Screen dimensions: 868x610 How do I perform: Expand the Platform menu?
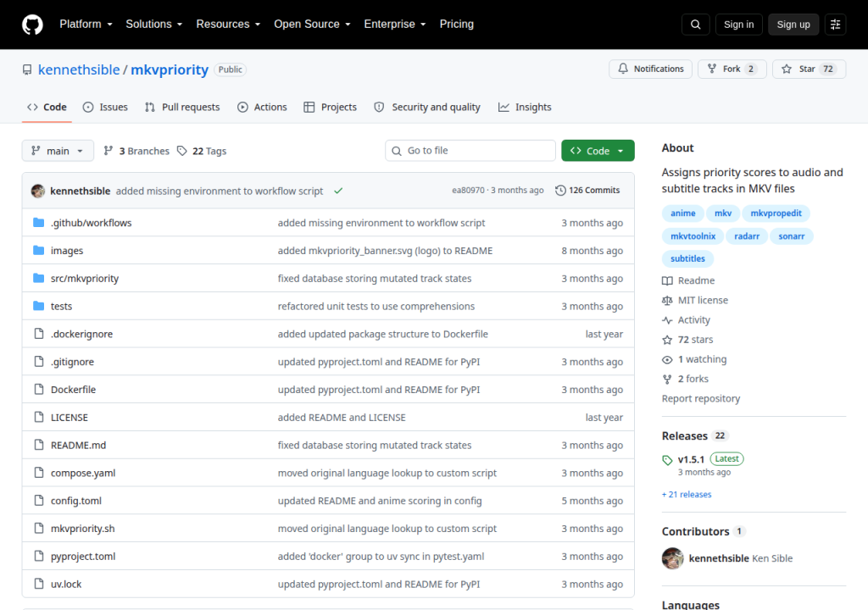(86, 25)
